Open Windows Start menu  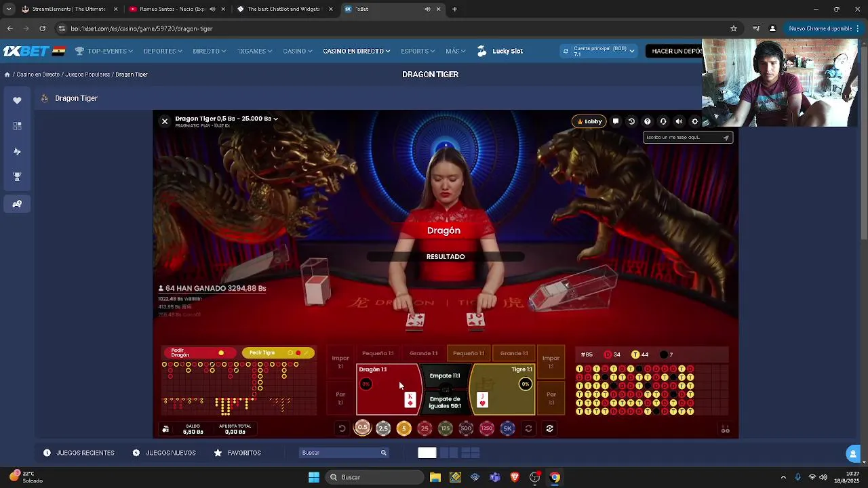pos(313,477)
